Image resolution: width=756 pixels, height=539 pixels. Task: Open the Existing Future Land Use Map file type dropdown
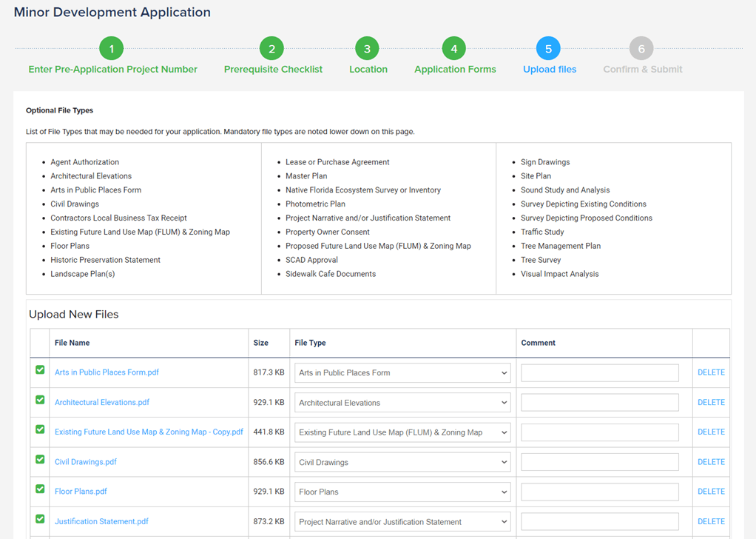tap(402, 432)
